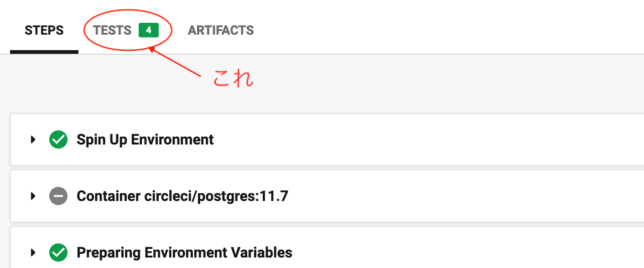The height and width of the screenshot is (268, 644).
Task: Expand Preparing Environment Variables disclosure triangle
Action: pyautogui.click(x=33, y=252)
